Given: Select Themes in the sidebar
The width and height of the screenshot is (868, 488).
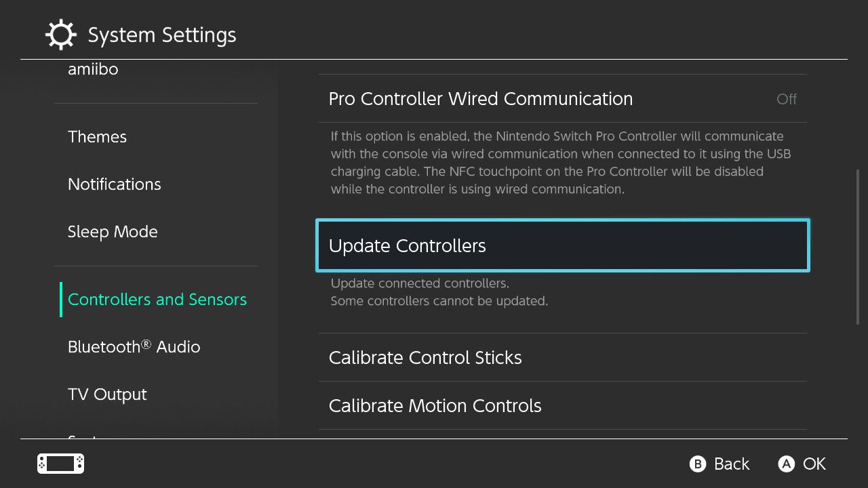Looking at the screenshot, I should pyautogui.click(x=97, y=137).
